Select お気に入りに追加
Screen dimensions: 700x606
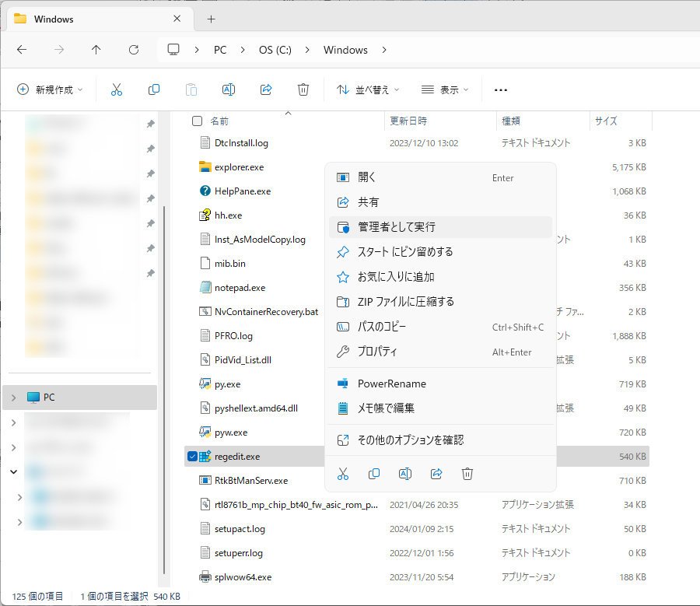[x=441, y=277]
